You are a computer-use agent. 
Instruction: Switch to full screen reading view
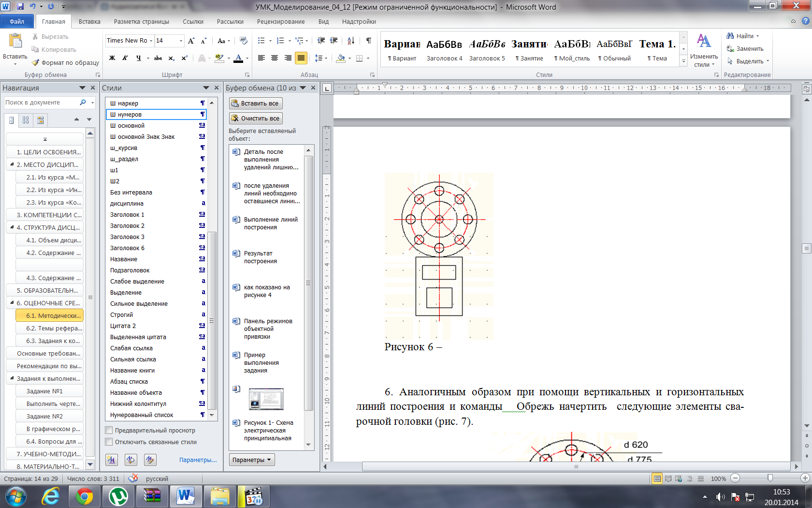668,478
